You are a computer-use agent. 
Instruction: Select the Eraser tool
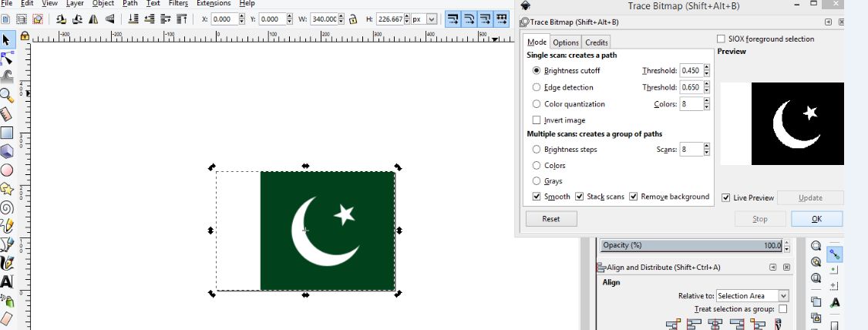[x=6, y=319]
